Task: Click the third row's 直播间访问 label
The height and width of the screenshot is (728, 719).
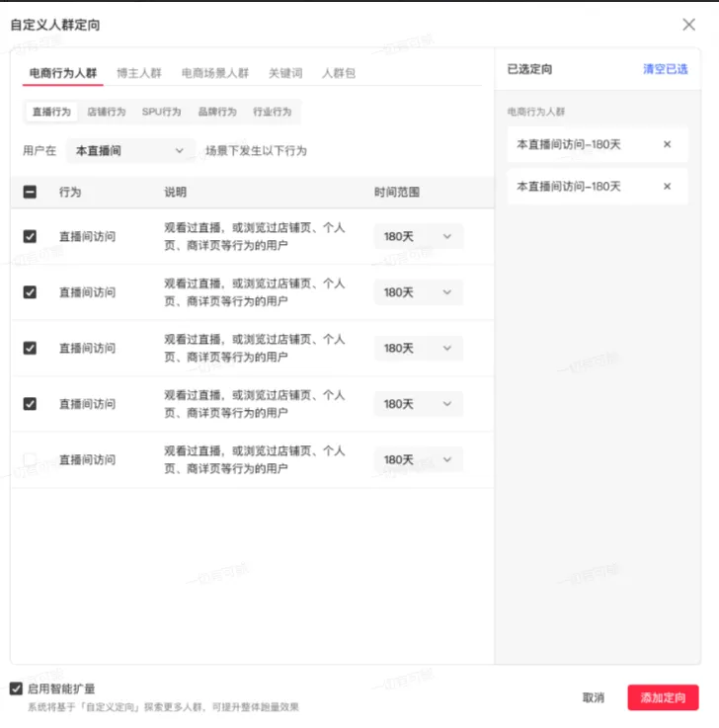Action: (x=87, y=348)
